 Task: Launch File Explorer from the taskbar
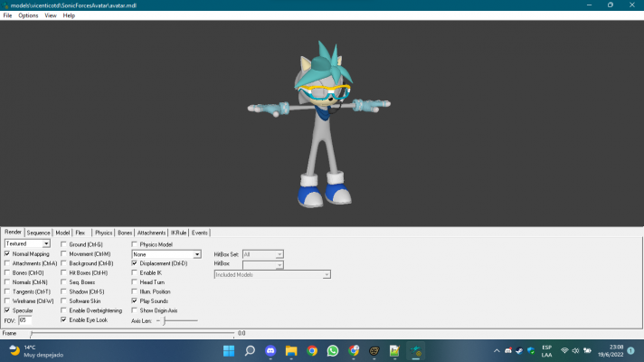click(290, 350)
